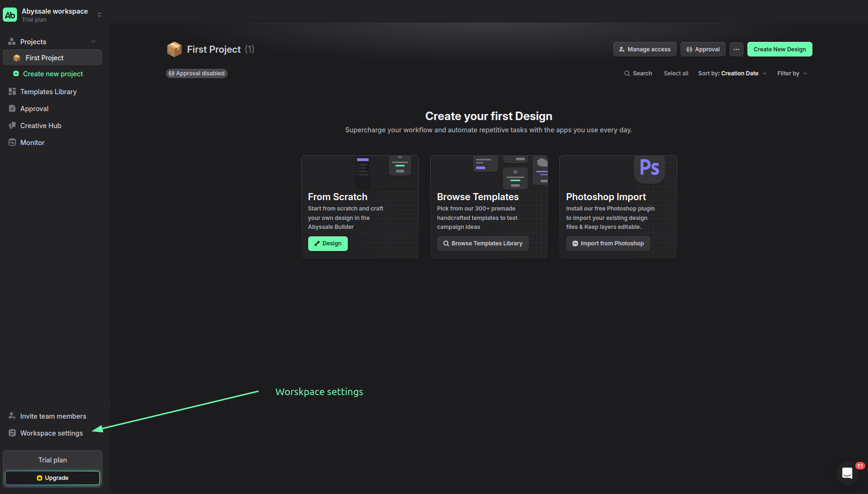Select First Project in the sidebar

[52, 57]
